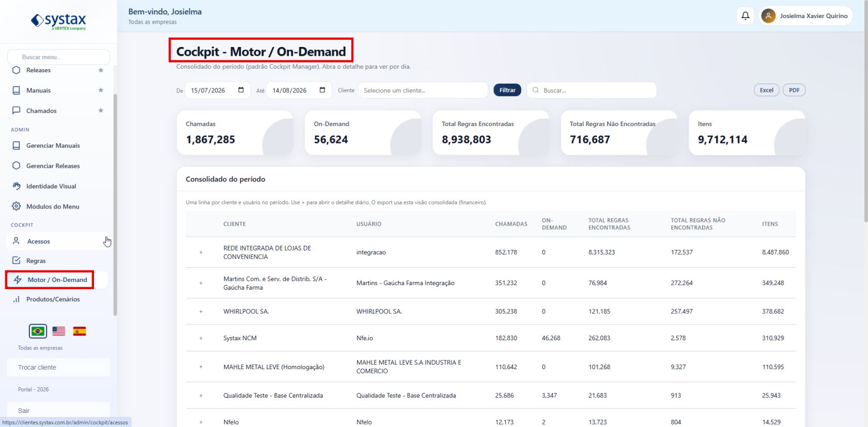This screenshot has width=868, height=427.
Task: Click the Total Regras Encontradas card
Action: (x=491, y=133)
